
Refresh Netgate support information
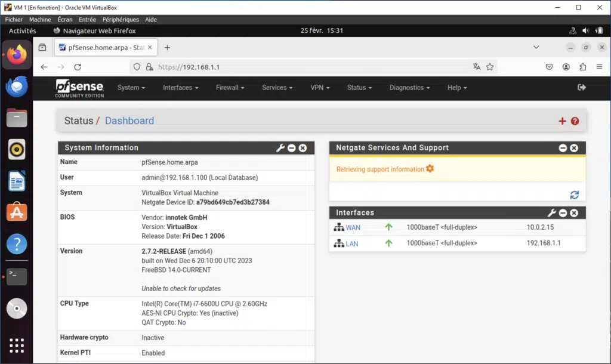[574, 195]
